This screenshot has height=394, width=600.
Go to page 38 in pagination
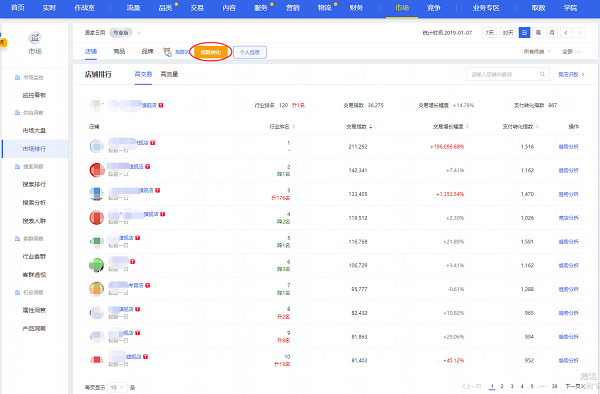pyautogui.click(x=554, y=386)
